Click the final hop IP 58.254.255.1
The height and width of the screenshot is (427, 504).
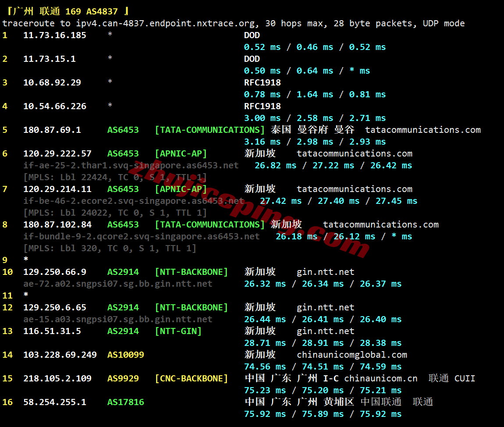55,402
